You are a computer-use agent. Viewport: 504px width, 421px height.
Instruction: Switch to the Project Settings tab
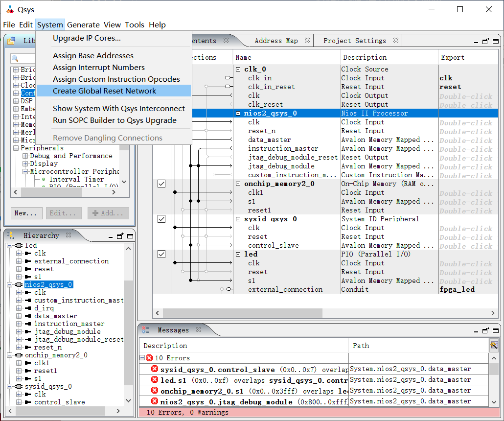pos(354,41)
